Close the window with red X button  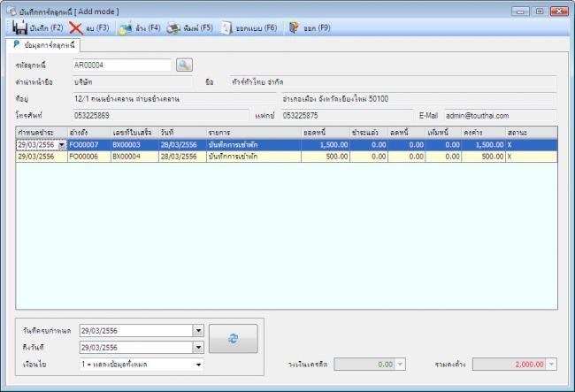559,12
